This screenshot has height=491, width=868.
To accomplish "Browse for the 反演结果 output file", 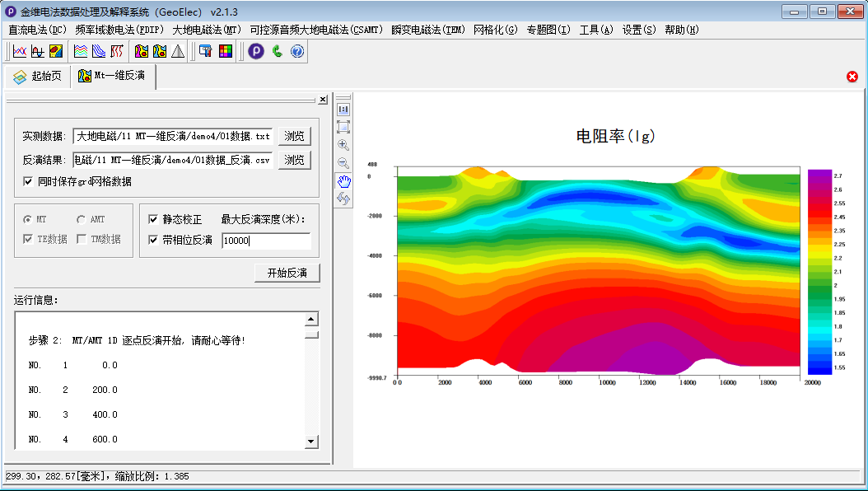I will (x=294, y=160).
